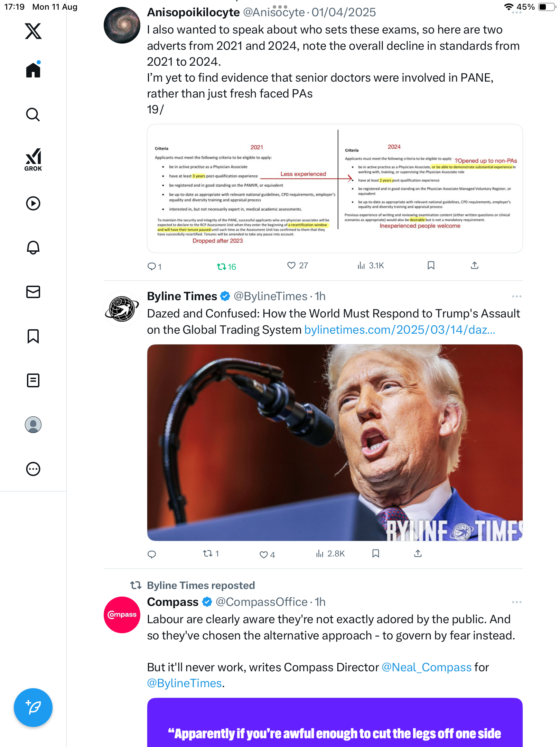The image size is (560, 747).
Task: Open direct messages envelope icon
Action: pyautogui.click(x=33, y=292)
